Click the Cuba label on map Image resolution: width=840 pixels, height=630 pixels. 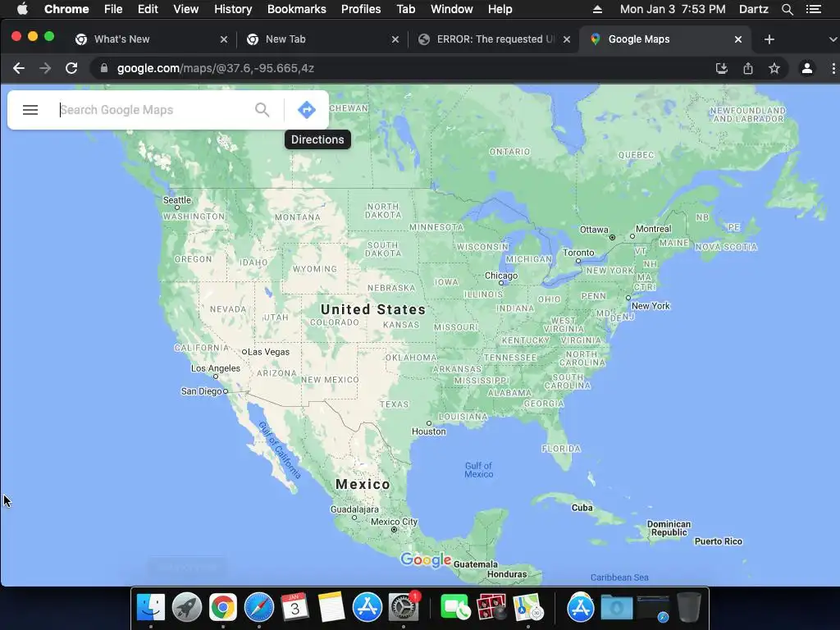pyautogui.click(x=582, y=507)
